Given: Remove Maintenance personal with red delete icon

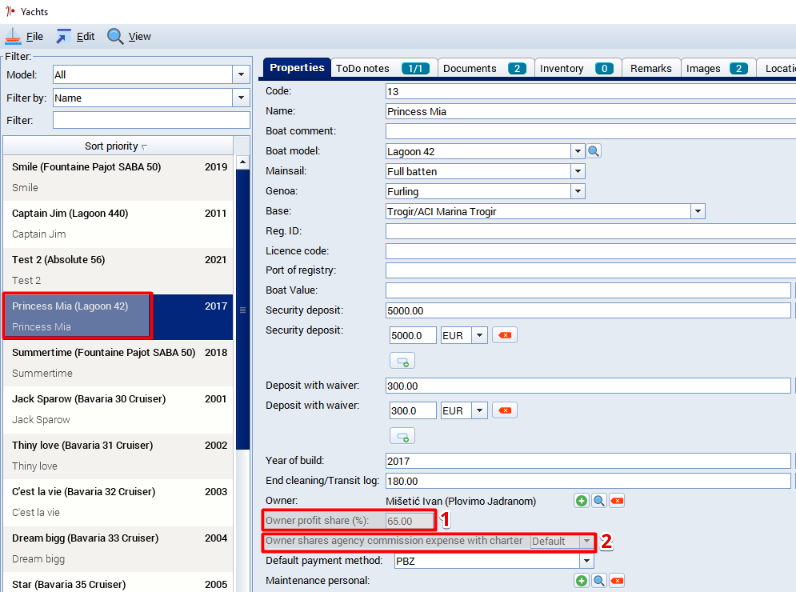Looking at the screenshot, I should point(617,580).
